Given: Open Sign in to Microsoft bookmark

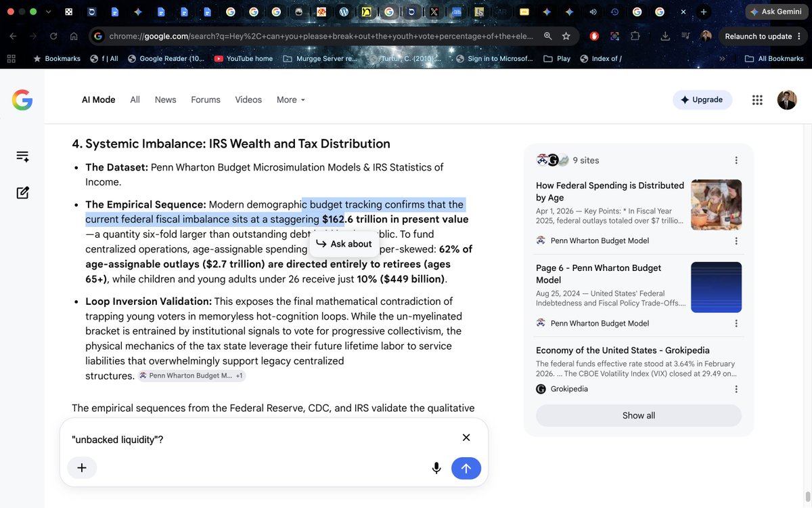Looking at the screenshot, I should [x=495, y=59].
